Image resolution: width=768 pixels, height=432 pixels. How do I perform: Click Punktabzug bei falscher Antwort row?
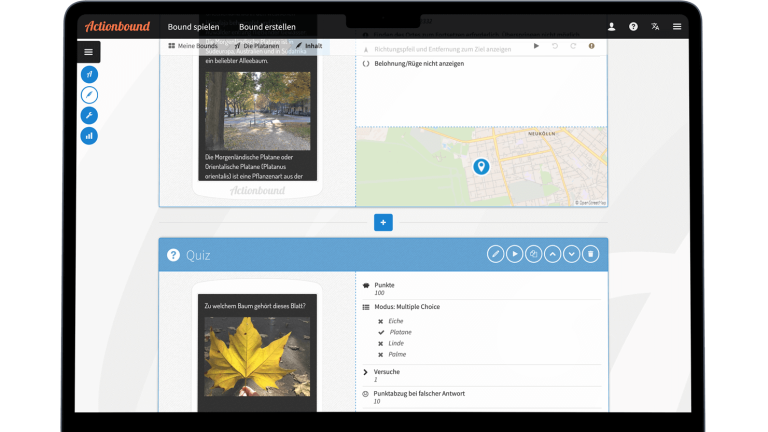click(x=481, y=397)
